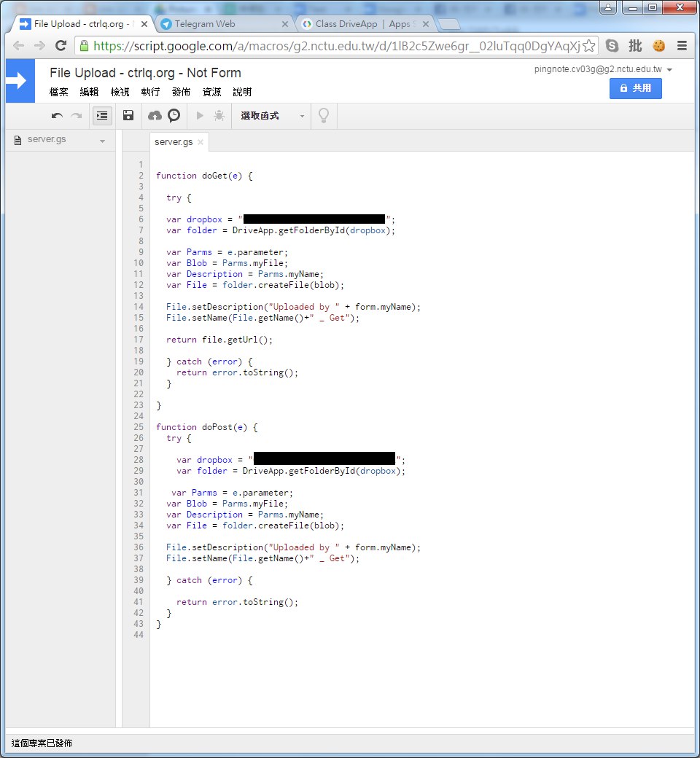Screen dimensions: 700x758
Task: Open the 發佈 menu
Action: [181, 92]
